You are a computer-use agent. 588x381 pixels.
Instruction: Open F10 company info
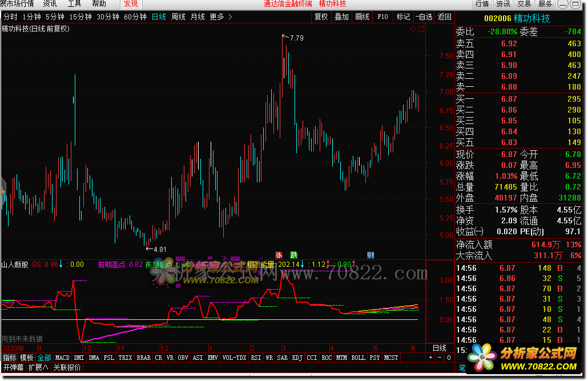point(382,17)
